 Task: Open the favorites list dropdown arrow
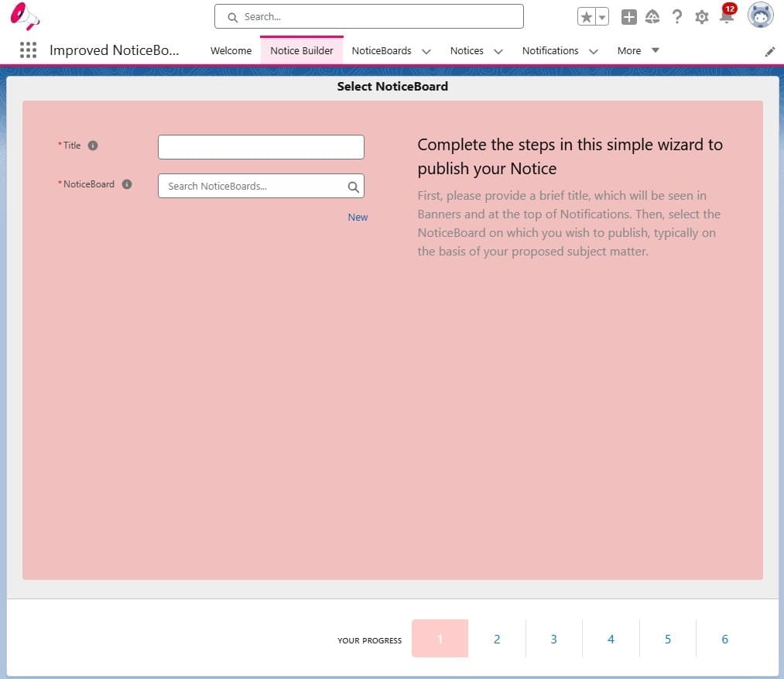[602, 17]
